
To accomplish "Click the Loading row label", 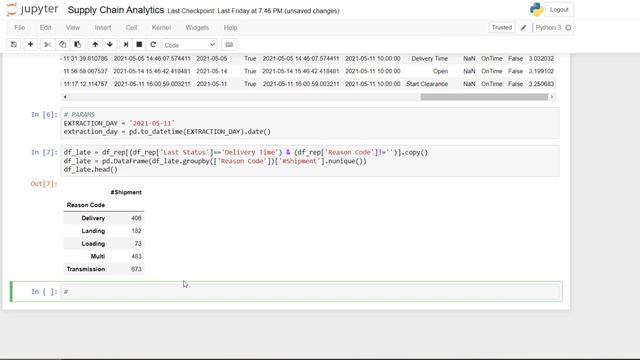I will point(93,244).
